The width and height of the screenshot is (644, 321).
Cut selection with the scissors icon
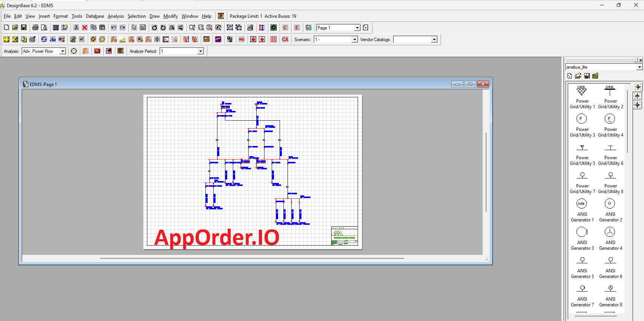coord(76,28)
